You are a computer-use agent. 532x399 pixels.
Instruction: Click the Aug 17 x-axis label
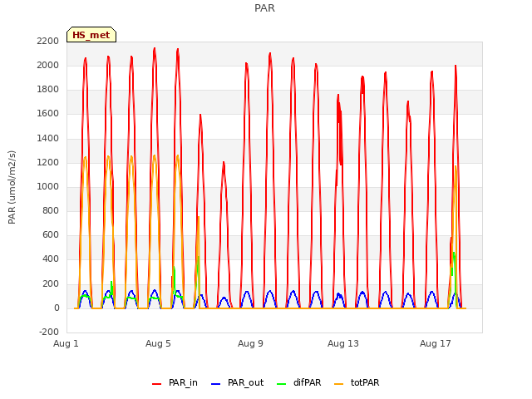[x=436, y=343]
